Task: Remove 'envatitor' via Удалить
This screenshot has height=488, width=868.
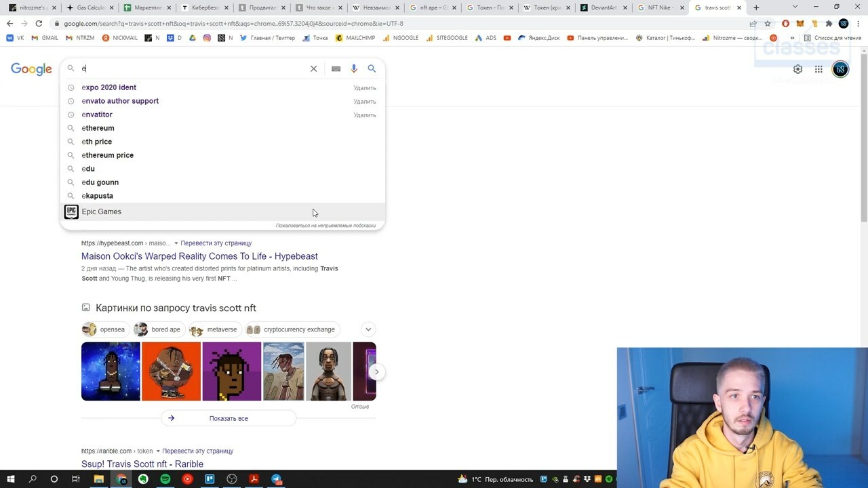Action: pos(364,115)
